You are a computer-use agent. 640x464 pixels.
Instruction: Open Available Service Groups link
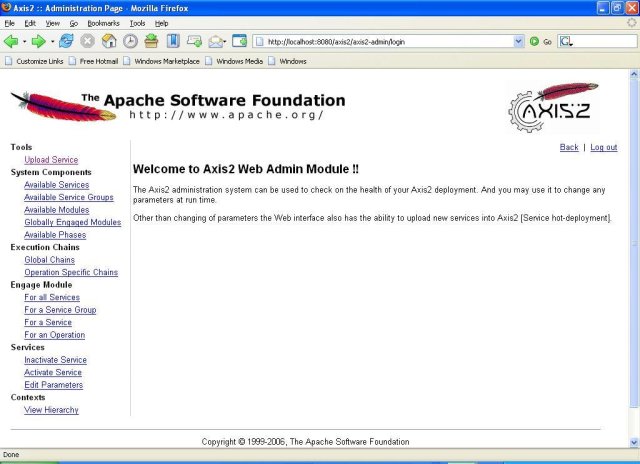tap(69, 197)
